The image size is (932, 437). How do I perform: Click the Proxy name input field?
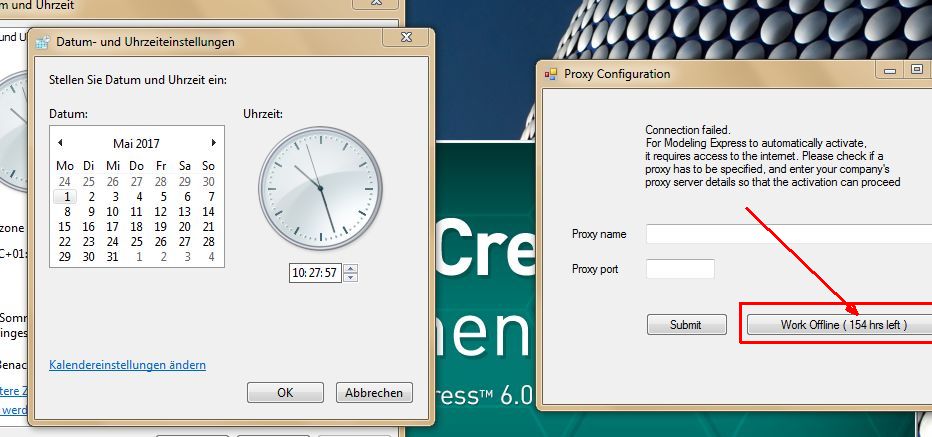[789, 234]
